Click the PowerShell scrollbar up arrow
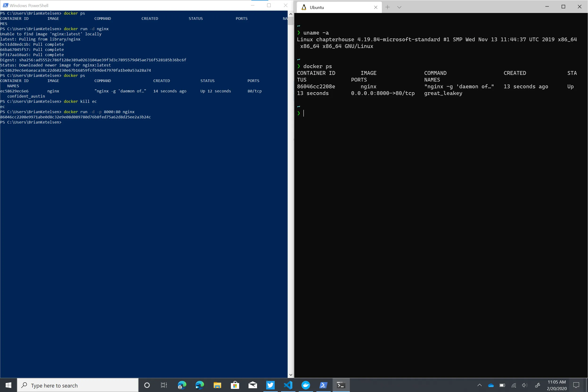The width and height of the screenshot is (588, 392). (x=290, y=14)
